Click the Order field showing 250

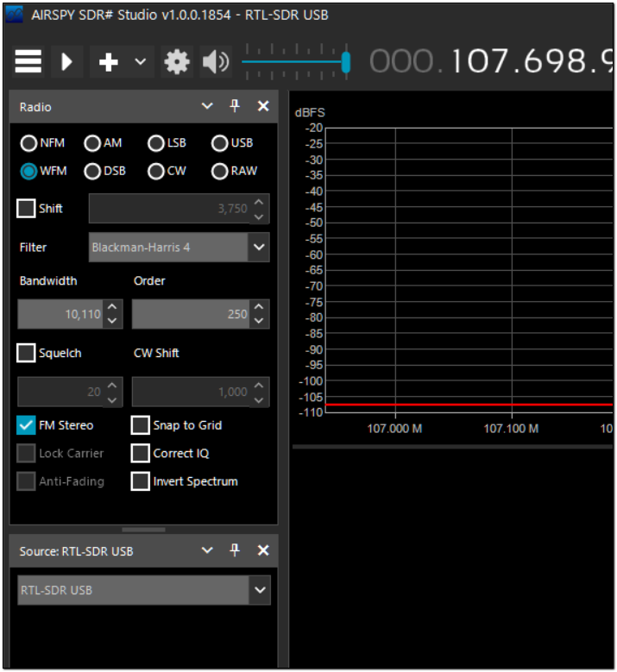point(191,314)
